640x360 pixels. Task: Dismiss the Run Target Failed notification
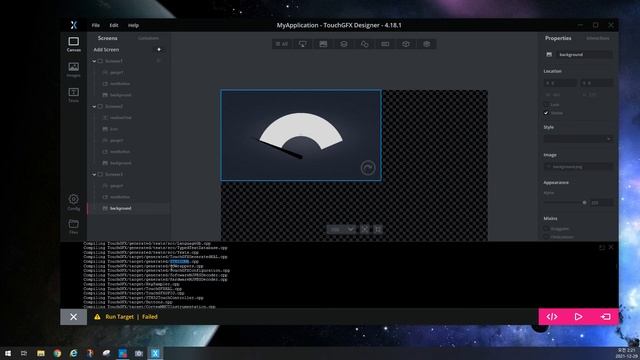point(73,317)
